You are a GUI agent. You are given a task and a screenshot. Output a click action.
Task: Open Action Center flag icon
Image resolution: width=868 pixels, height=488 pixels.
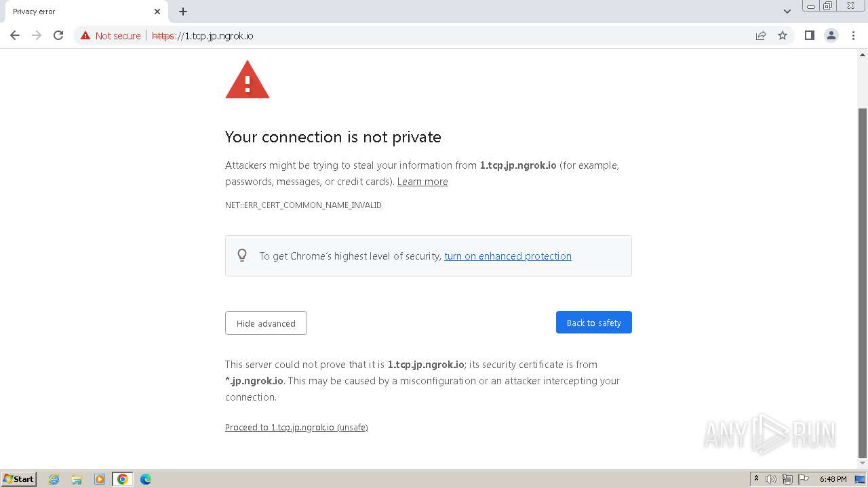click(x=804, y=479)
